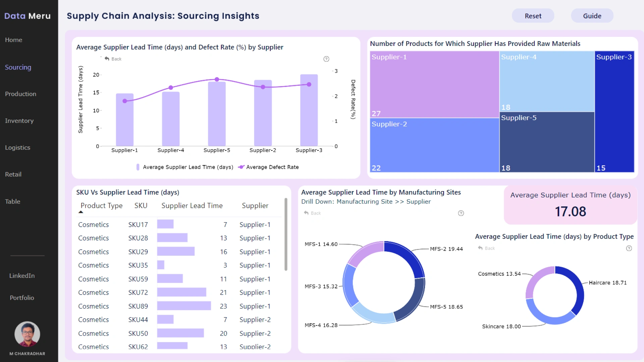This screenshot has height=362, width=644.
Task: Navigate to the Inventory page
Action: (19, 121)
